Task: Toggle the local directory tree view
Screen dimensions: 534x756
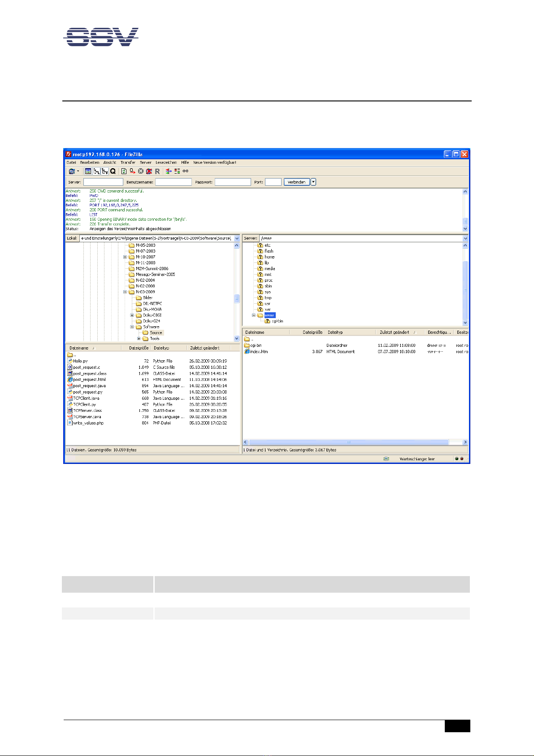Action: [96, 171]
